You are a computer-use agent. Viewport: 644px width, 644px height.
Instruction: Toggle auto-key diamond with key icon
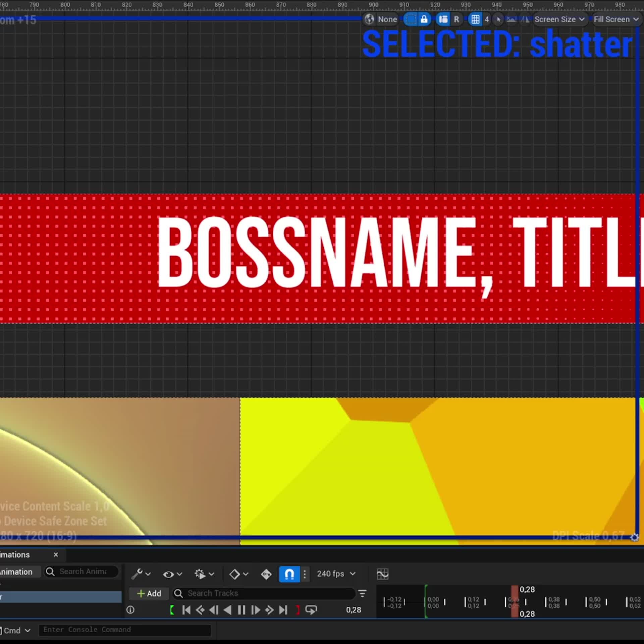[x=266, y=574]
